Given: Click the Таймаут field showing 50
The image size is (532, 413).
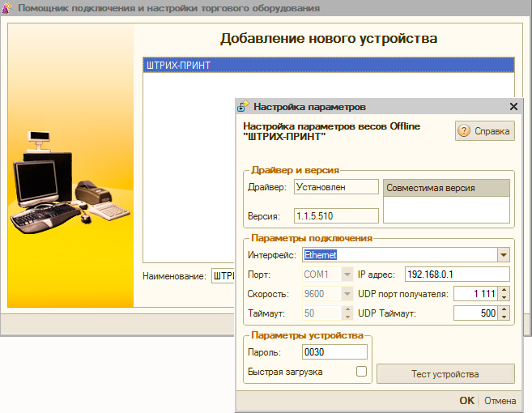Looking at the screenshot, I should (x=321, y=313).
